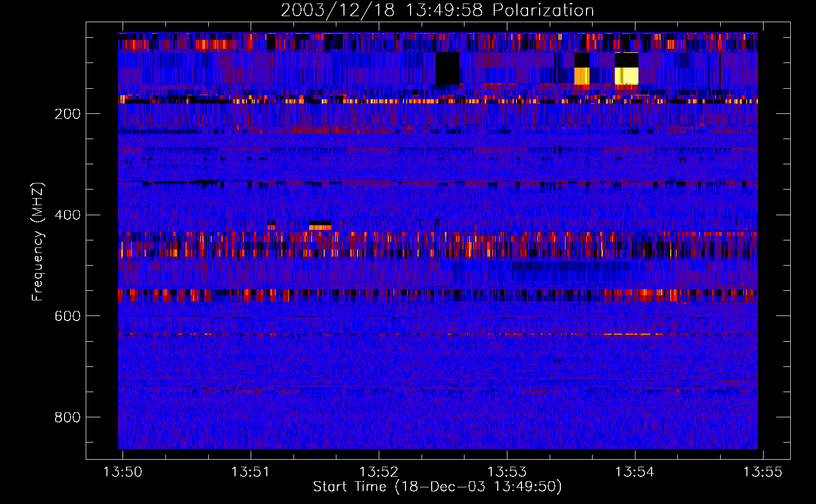The image size is (816, 504).
Task: Click the small orange-black feature near 13:51:30 at 420 MHz
Action: [x=320, y=225]
